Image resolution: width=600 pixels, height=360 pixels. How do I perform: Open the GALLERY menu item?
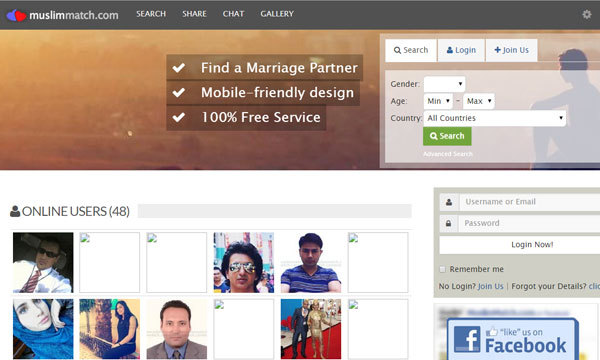[x=277, y=14]
